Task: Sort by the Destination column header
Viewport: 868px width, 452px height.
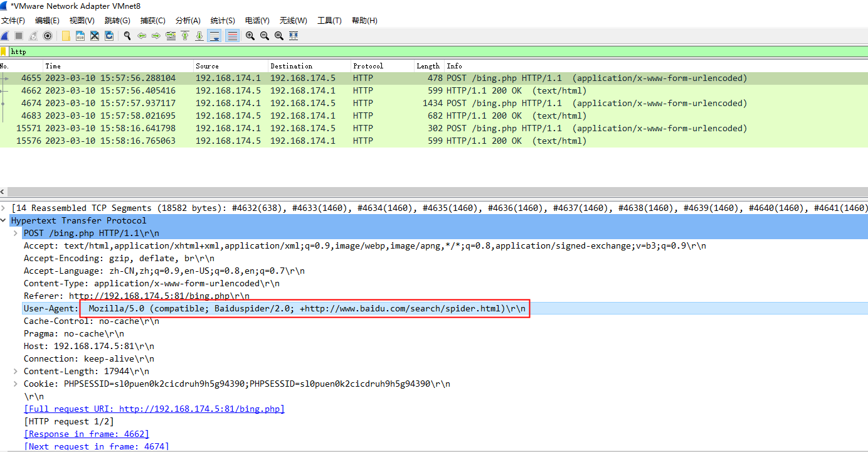Action: [309, 66]
